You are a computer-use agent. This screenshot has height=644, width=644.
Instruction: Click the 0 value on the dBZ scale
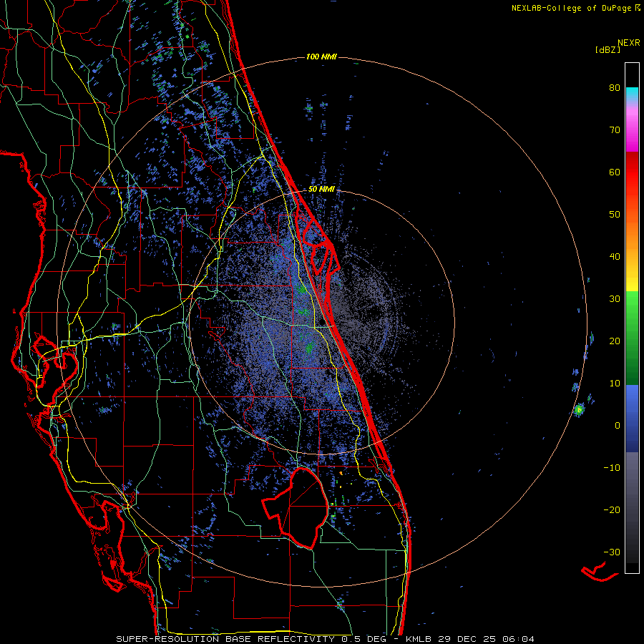click(x=618, y=426)
